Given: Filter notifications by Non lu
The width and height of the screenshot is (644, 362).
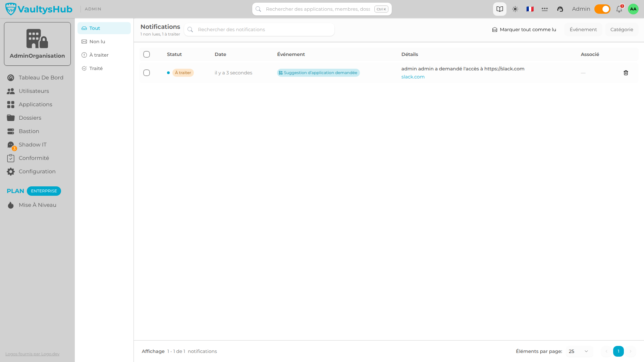Looking at the screenshot, I should 104,42.
